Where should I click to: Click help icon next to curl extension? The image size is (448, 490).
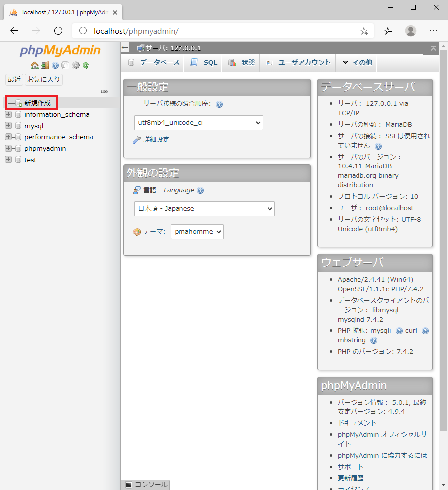(x=425, y=331)
